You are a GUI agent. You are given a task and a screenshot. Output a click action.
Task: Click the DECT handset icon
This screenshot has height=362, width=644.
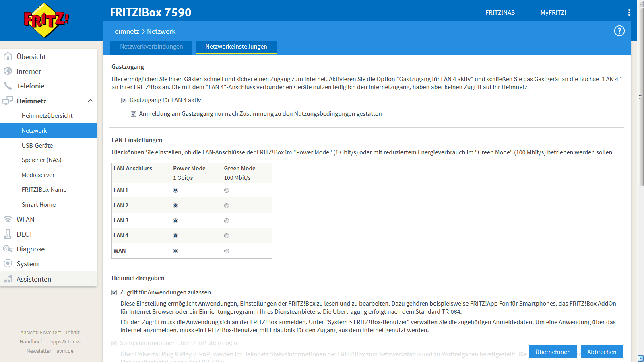tap(8, 234)
